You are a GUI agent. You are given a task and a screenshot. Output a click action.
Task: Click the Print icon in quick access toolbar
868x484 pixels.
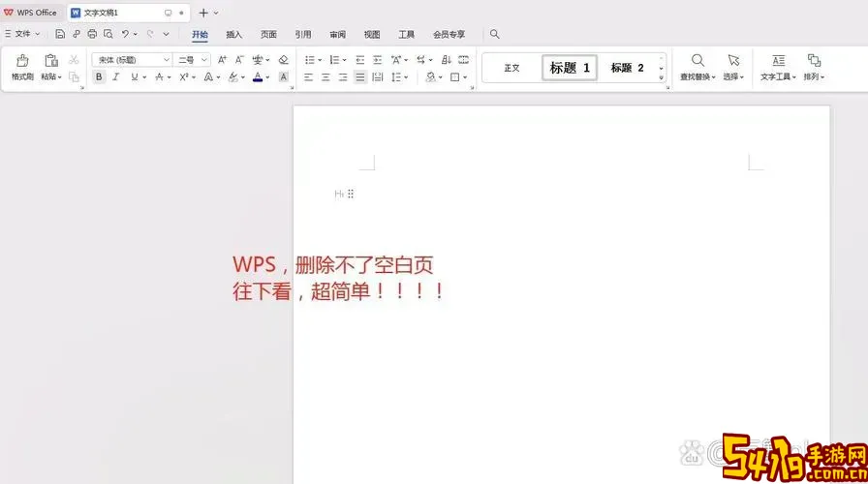92,34
